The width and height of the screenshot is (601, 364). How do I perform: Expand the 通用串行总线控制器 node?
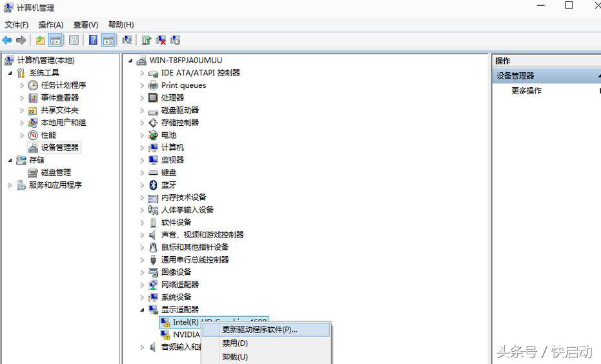pos(142,260)
